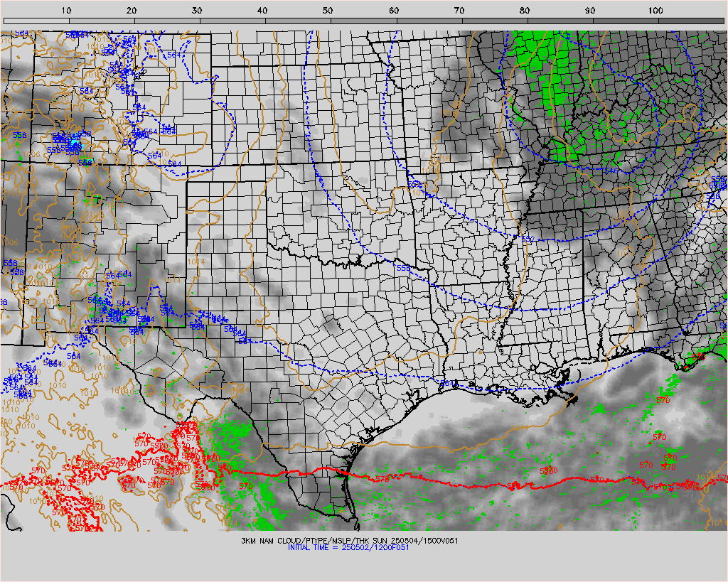Click the cloud scale label 70
This screenshot has width=728, height=582.
pos(459,10)
